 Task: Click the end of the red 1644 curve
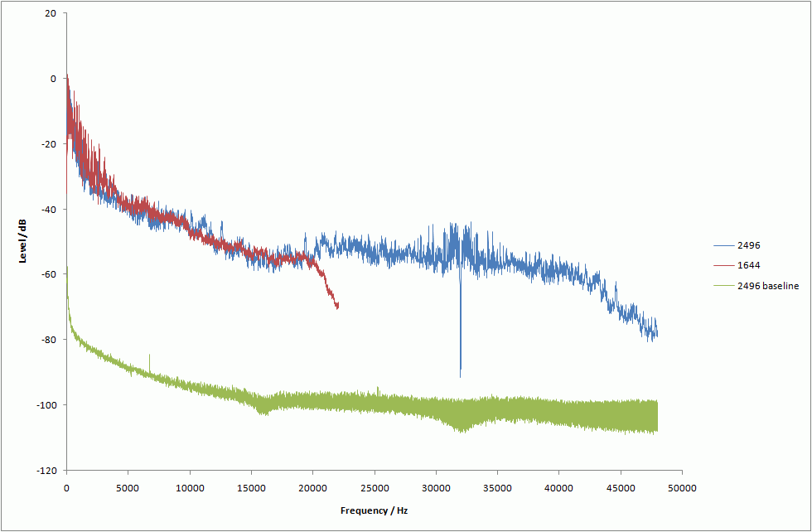[338, 306]
